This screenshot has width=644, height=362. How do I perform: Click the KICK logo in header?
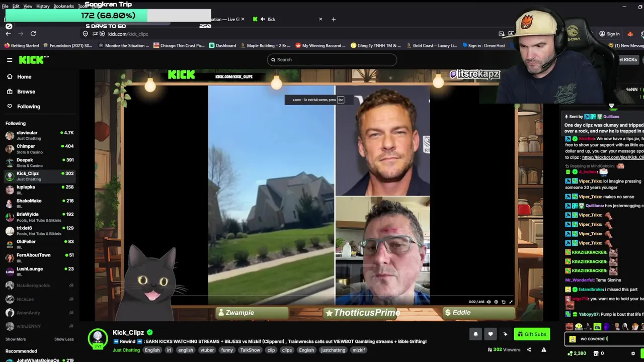(34, 60)
